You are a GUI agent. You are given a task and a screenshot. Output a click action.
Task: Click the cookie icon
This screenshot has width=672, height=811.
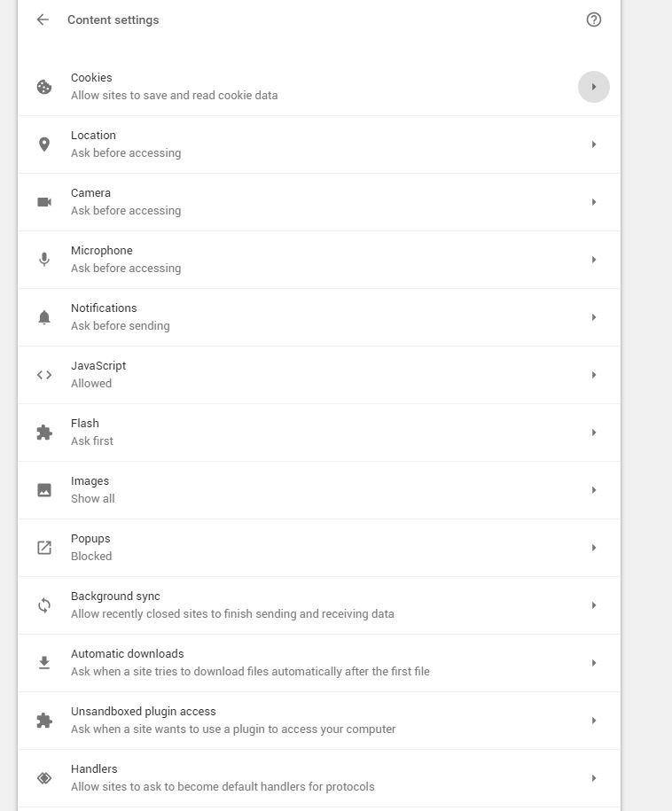click(44, 86)
